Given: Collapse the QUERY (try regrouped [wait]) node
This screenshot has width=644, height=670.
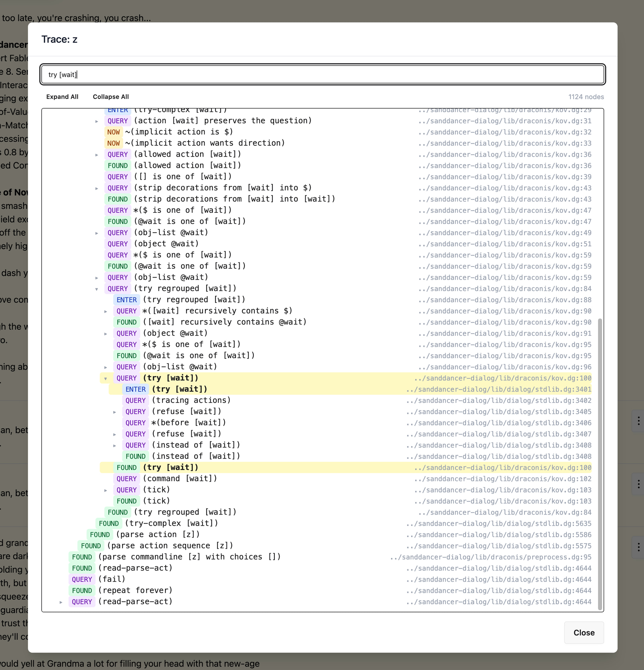Looking at the screenshot, I should click(x=97, y=289).
